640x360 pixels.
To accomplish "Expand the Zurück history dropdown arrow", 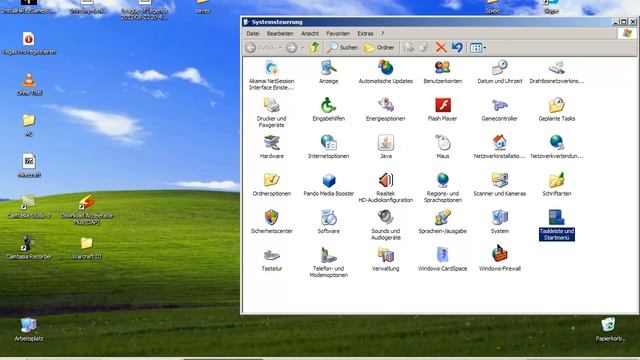I will [x=280, y=48].
